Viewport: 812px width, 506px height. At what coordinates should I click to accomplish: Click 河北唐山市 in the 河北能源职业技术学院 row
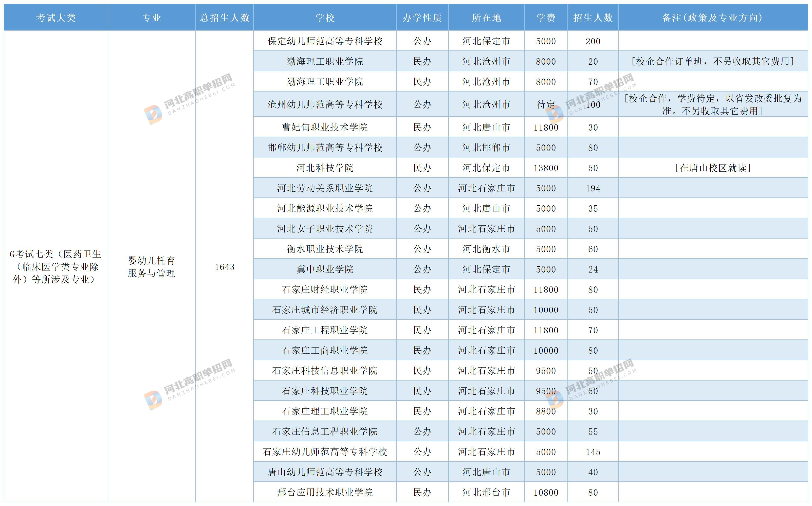486,208
